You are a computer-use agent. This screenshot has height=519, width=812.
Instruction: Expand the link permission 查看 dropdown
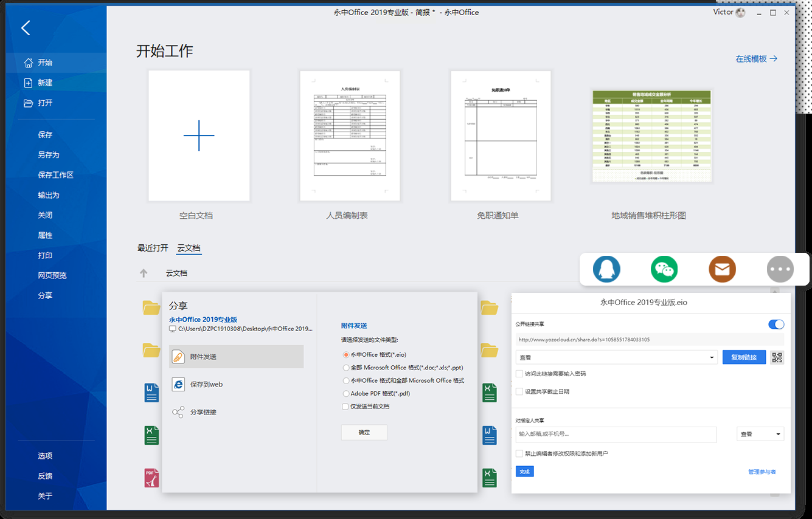tap(617, 357)
